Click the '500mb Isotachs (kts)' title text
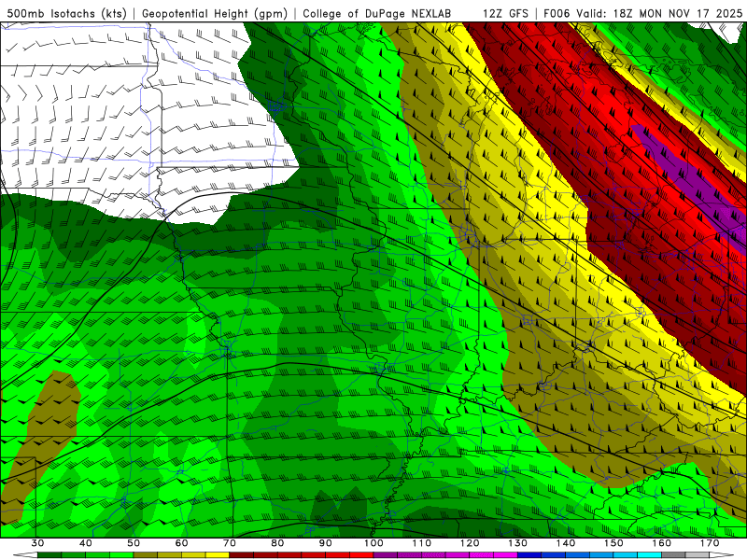Viewport: 747px width, 560px height. click(66, 13)
